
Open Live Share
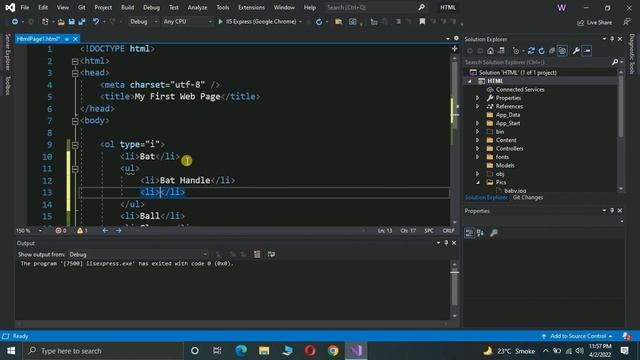pyautogui.click(x=594, y=22)
